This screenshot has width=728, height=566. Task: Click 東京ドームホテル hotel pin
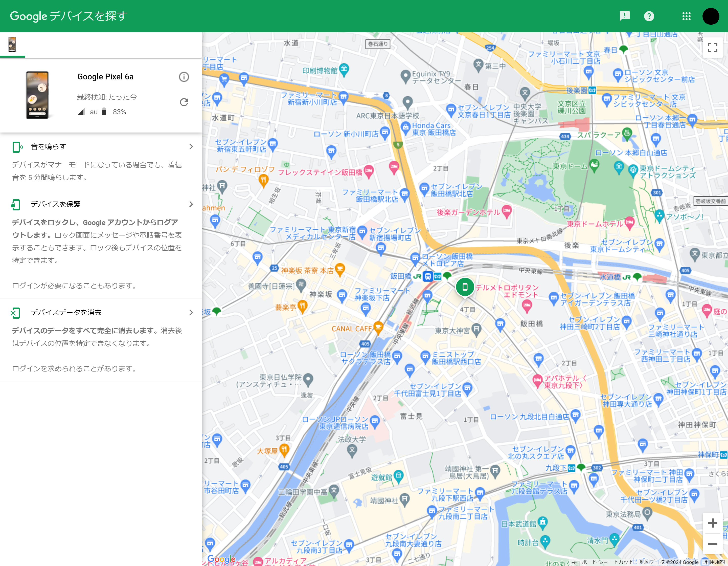629,223
